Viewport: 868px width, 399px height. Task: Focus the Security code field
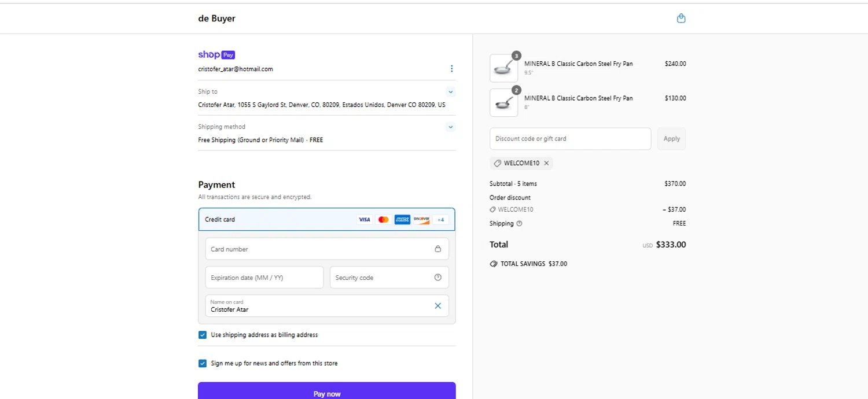pyautogui.click(x=389, y=278)
